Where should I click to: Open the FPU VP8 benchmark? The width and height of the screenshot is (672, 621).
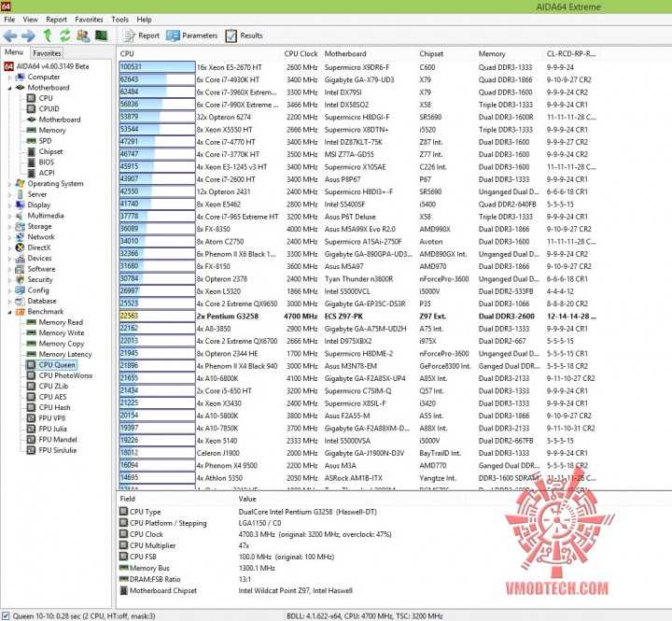tap(52, 418)
